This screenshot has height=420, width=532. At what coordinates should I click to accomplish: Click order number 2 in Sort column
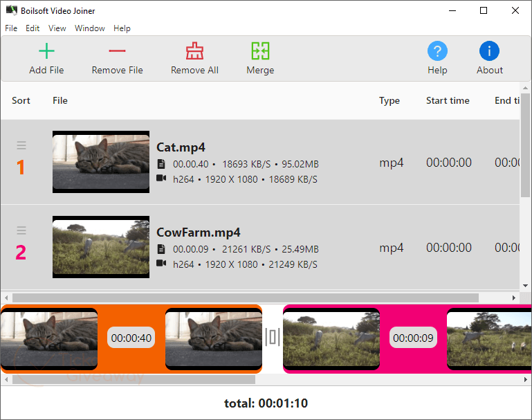(x=21, y=253)
